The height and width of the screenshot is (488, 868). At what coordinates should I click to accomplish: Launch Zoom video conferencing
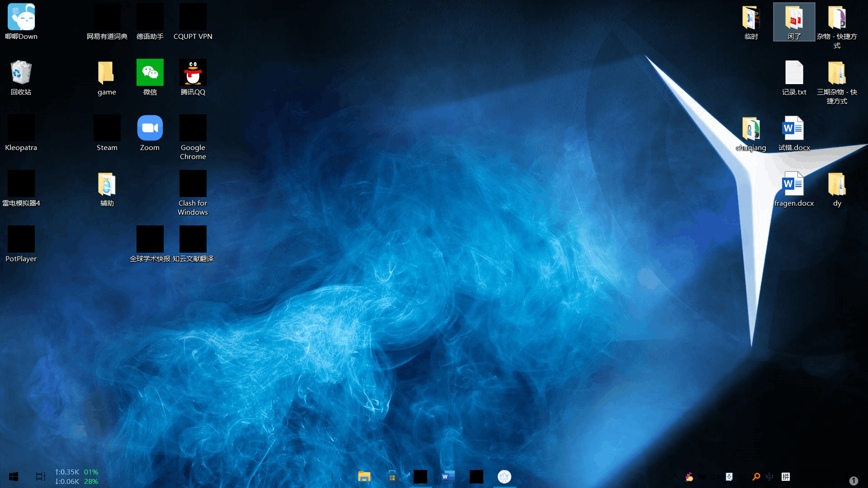[x=150, y=132]
